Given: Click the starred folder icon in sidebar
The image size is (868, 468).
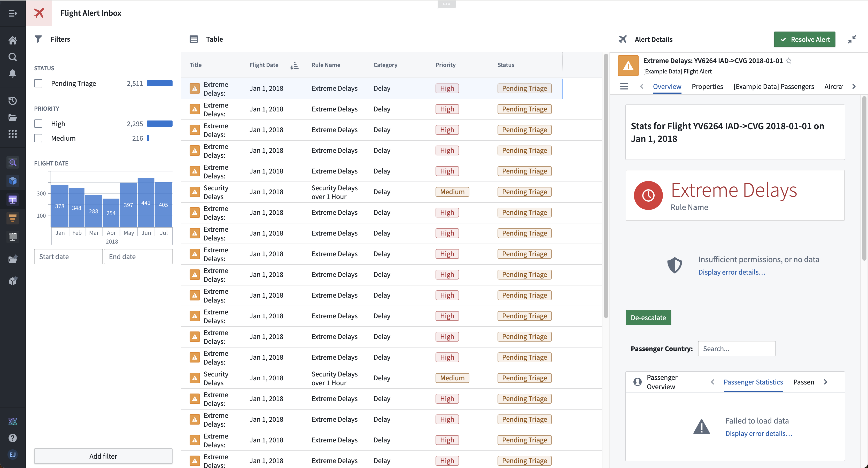Looking at the screenshot, I should (12, 259).
